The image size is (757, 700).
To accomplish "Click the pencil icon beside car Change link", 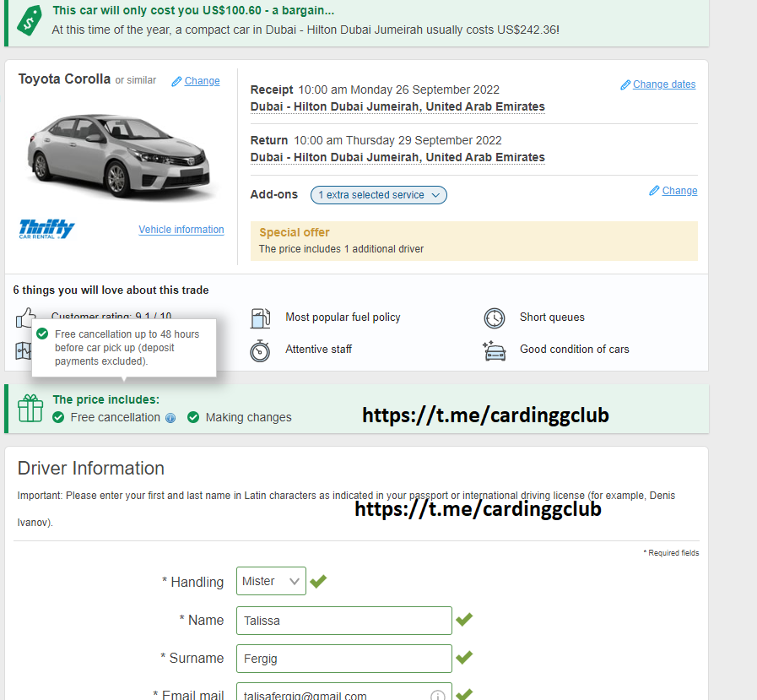I will click(176, 81).
